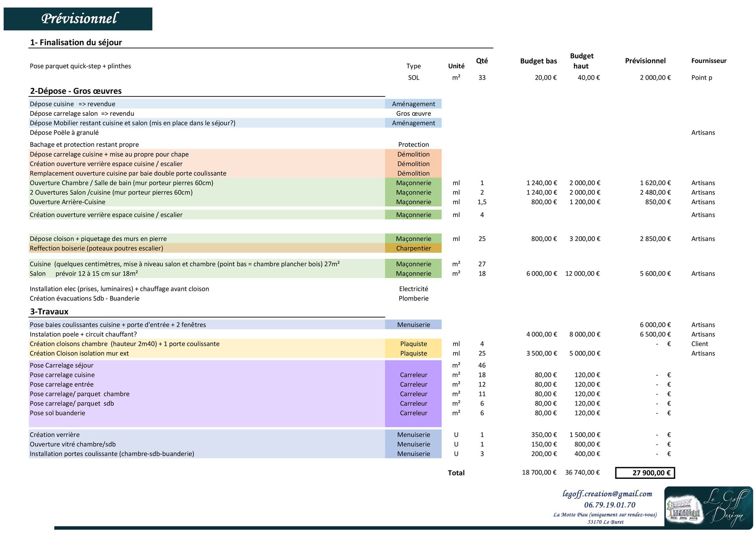This screenshot has width=756, height=534.
Task: Click the Dépose Poële à granulé row
Action: coord(64,133)
